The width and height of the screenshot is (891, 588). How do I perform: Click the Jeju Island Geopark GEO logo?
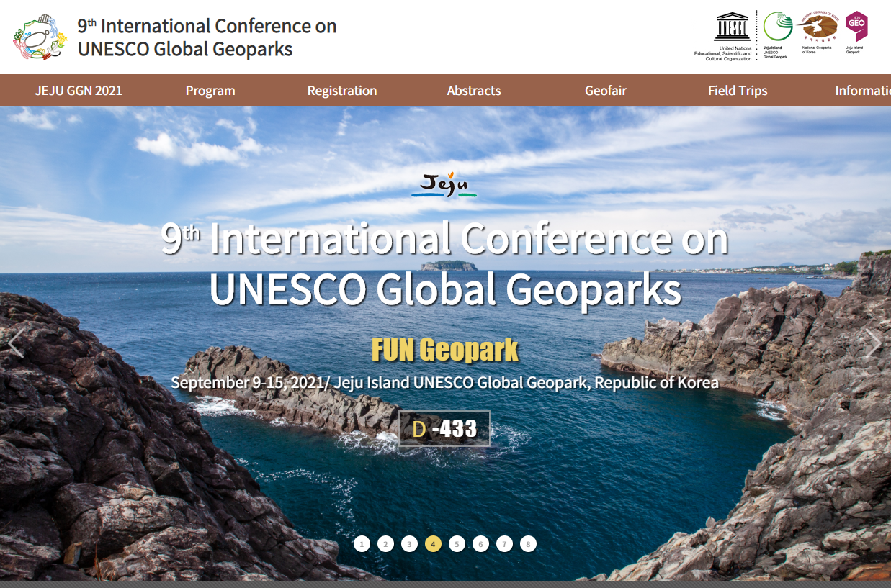click(x=856, y=33)
